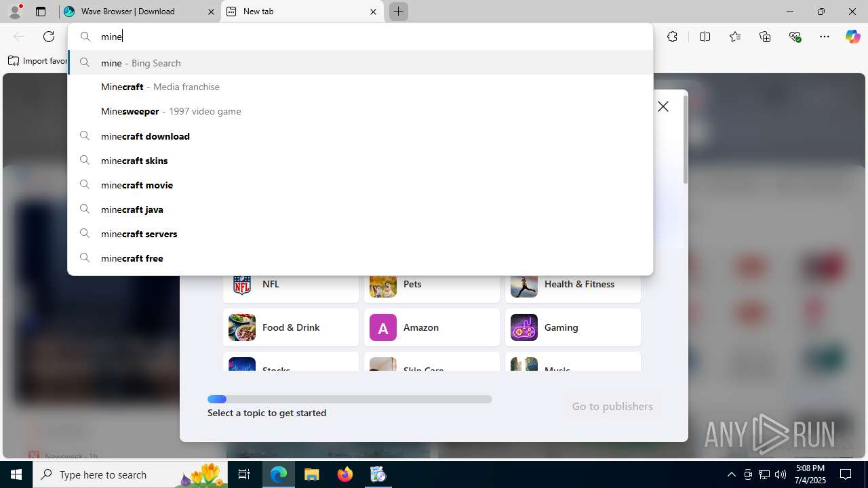Click the topic selection progress bar

point(350,399)
